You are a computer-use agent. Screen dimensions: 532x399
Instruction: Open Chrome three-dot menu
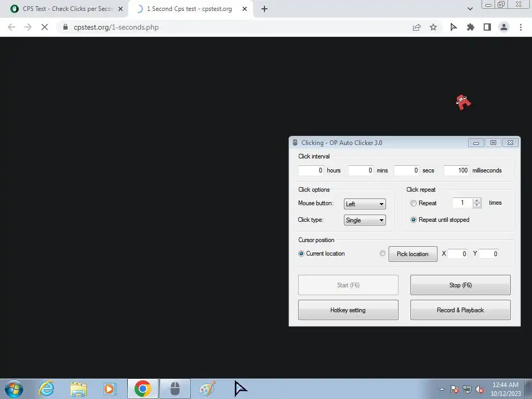[521, 27]
